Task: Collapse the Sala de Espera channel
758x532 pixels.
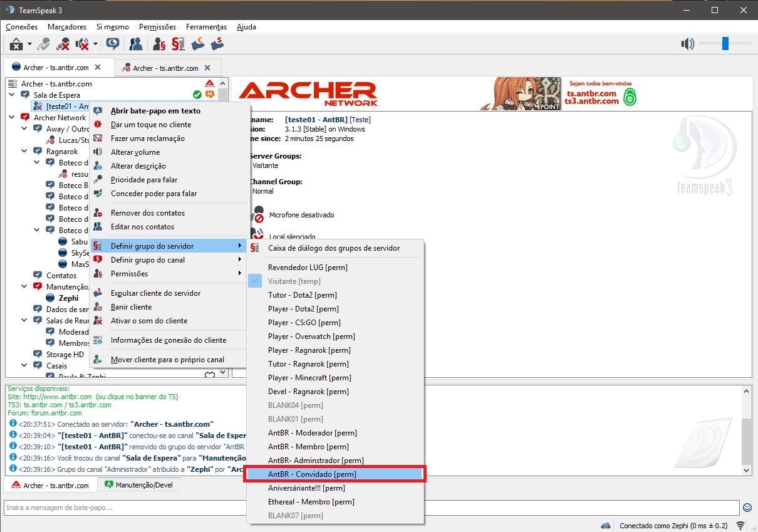Action: pyautogui.click(x=13, y=95)
